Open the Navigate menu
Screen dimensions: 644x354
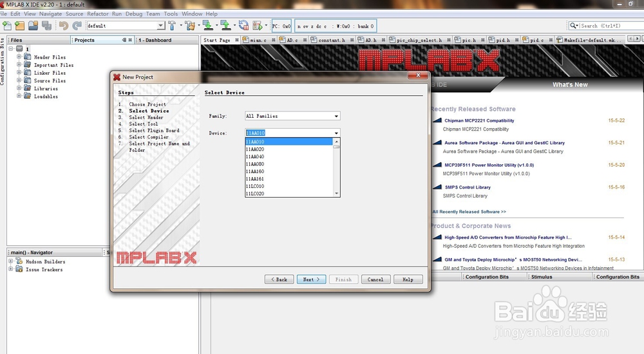pos(50,14)
